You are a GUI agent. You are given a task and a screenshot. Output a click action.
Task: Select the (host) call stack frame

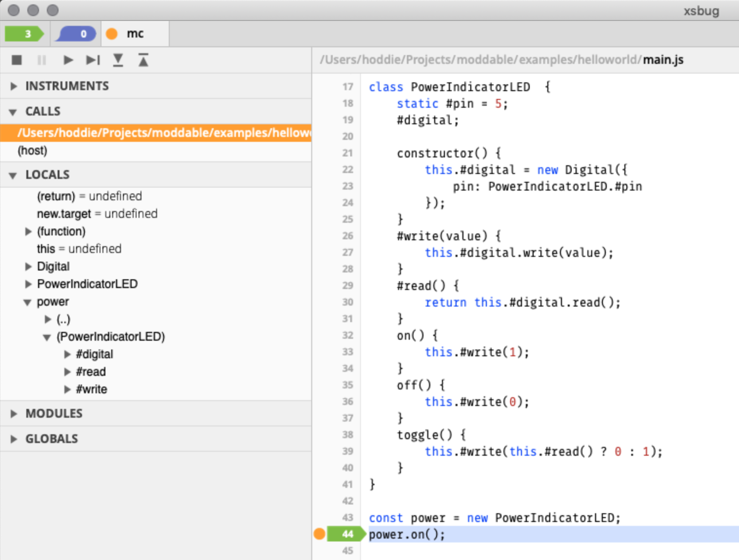33,151
